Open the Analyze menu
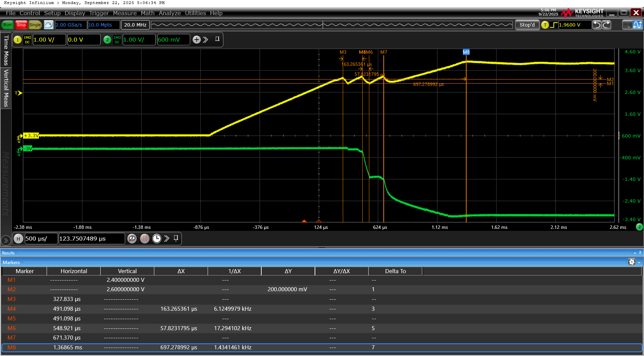The height and width of the screenshot is (356, 644). point(170,13)
